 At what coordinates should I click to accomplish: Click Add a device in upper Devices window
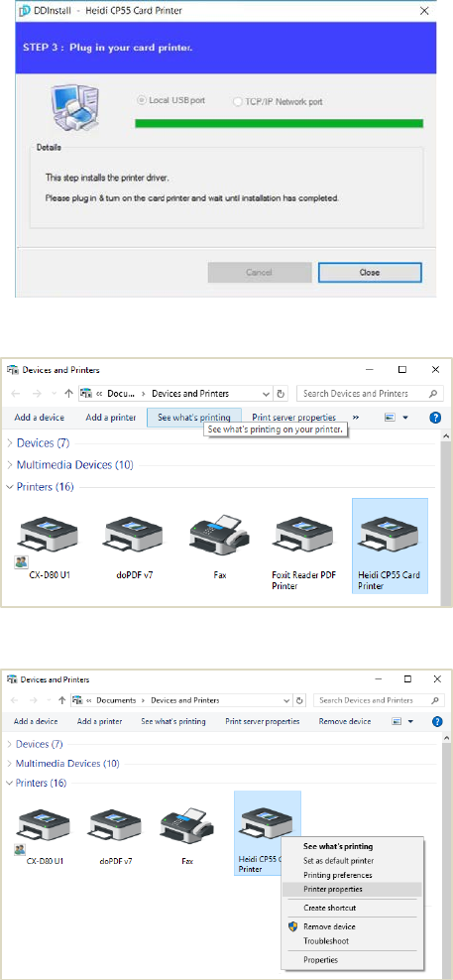pos(39,418)
